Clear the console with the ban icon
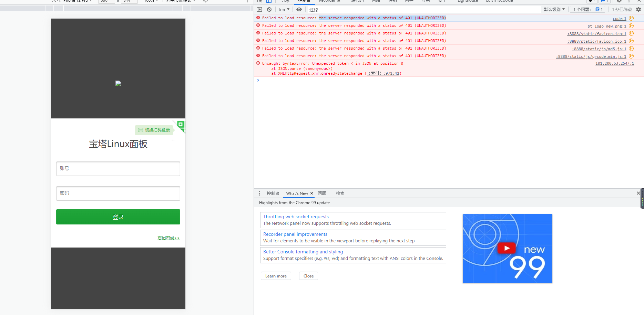Screen dimensions: 644x315 [x=269, y=10]
